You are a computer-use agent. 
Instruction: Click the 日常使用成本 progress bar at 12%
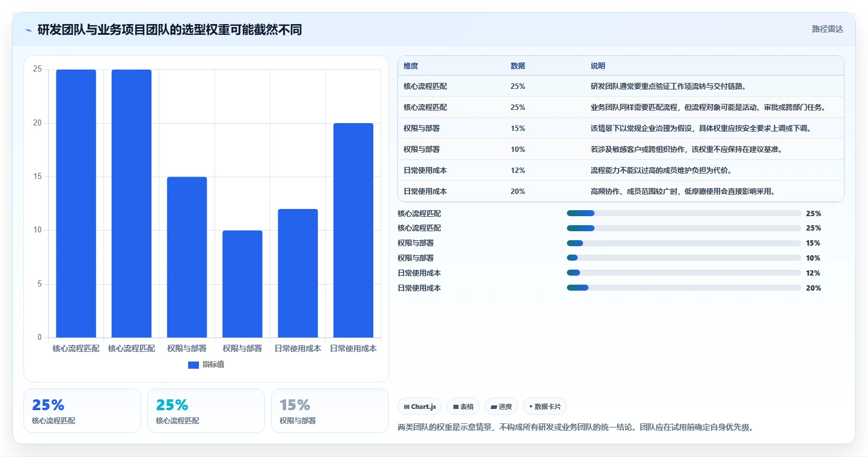pos(683,273)
